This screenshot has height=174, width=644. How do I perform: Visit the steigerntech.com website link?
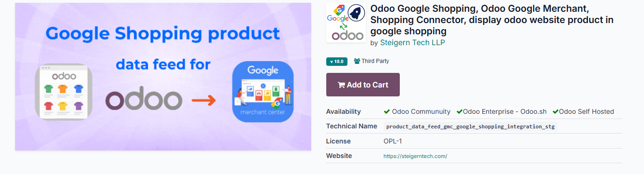tap(415, 156)
